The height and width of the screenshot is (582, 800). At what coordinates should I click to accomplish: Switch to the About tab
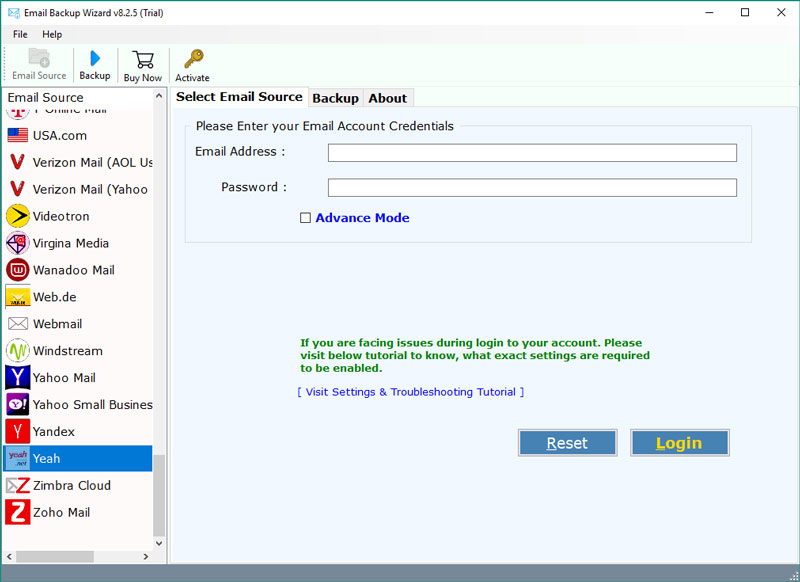(x=387, y=98)
